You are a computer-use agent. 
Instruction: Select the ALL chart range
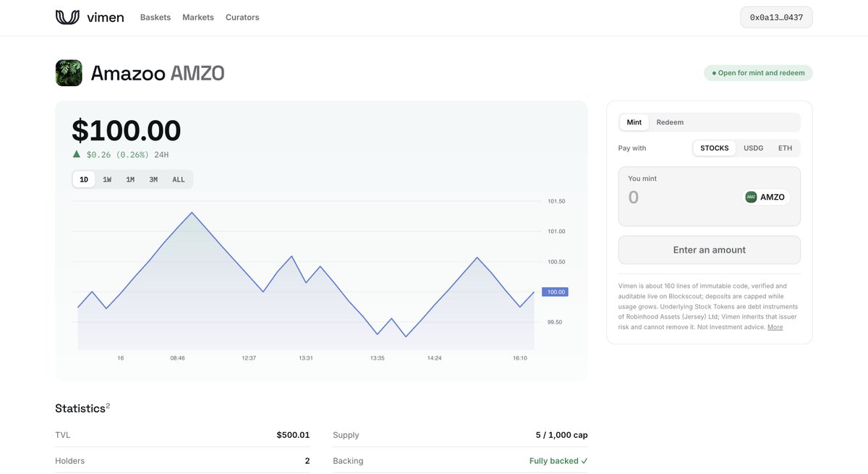[x=179, y=179]
